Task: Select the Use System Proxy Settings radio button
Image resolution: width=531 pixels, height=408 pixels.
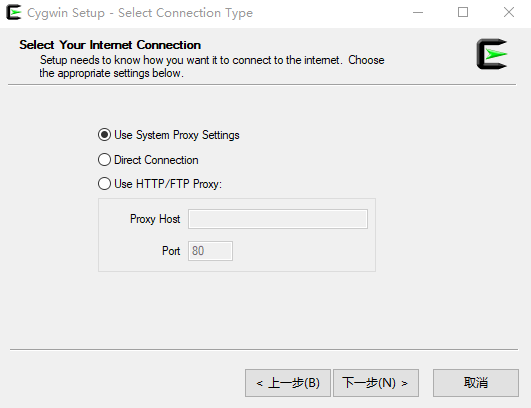Action: point(104,135)
